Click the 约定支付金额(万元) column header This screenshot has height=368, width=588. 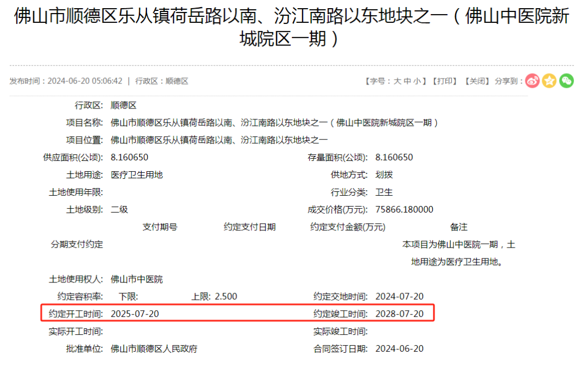(347, 227)
